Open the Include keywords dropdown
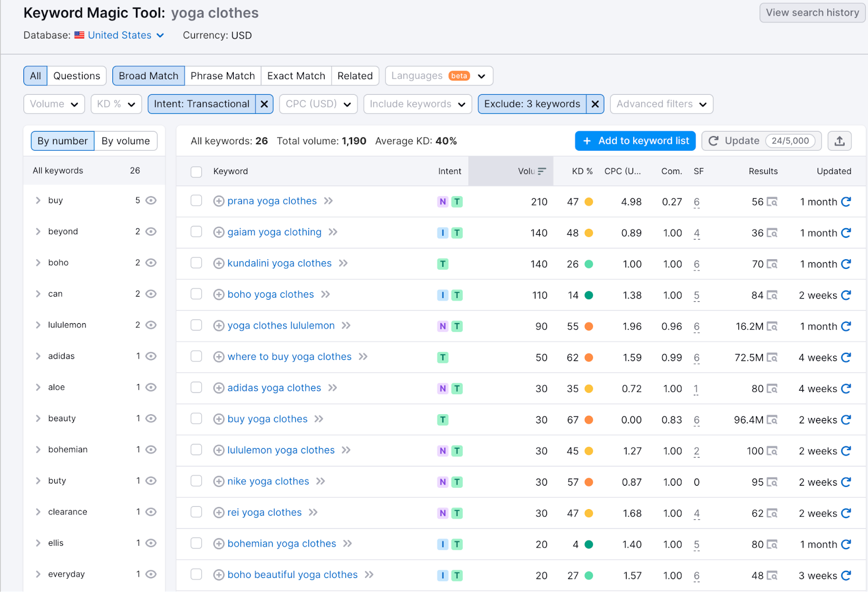 click(418, 104)
